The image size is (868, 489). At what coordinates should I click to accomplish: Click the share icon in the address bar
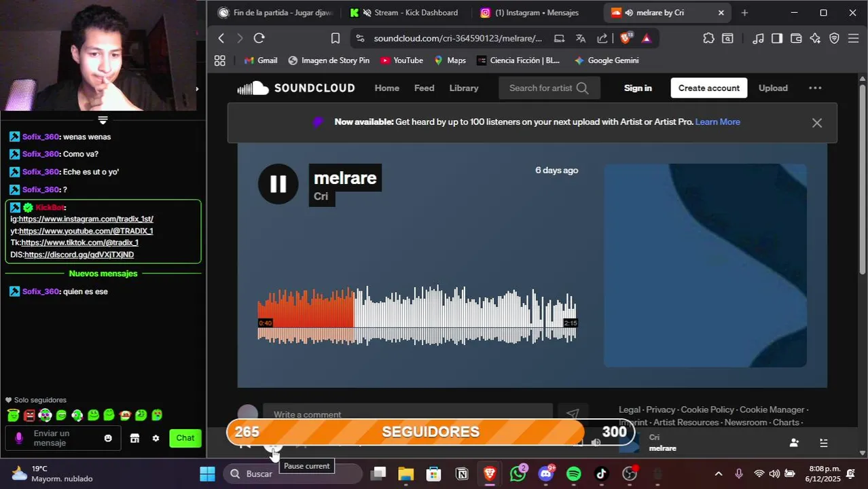602,39
